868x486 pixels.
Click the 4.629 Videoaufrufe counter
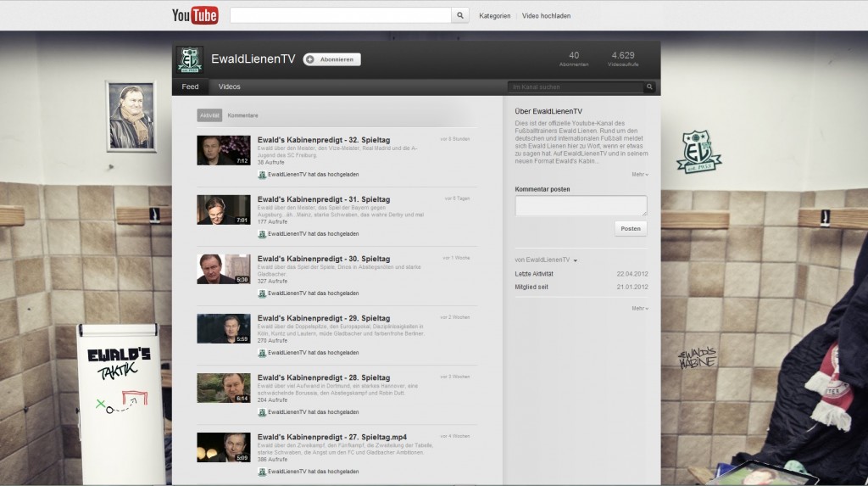point(623,59)
